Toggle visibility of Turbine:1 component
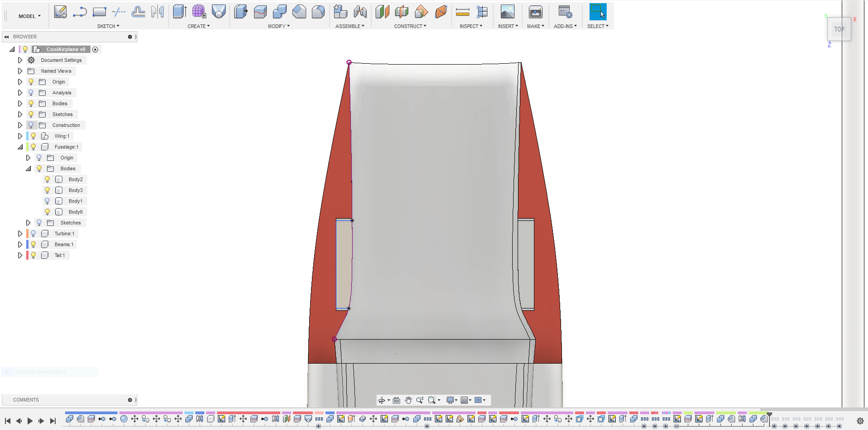Viewport: 868px width, 430px height. tap(33, 234)
